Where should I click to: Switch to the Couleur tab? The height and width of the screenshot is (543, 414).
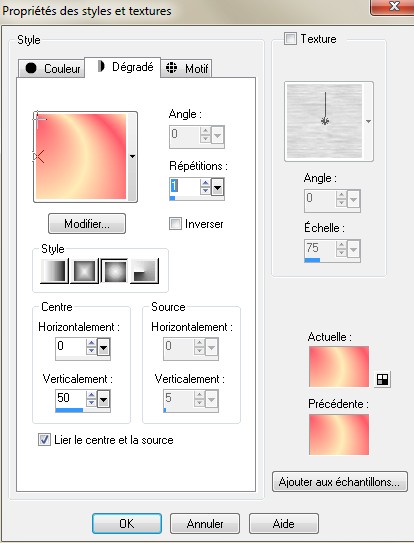(51, 68)
